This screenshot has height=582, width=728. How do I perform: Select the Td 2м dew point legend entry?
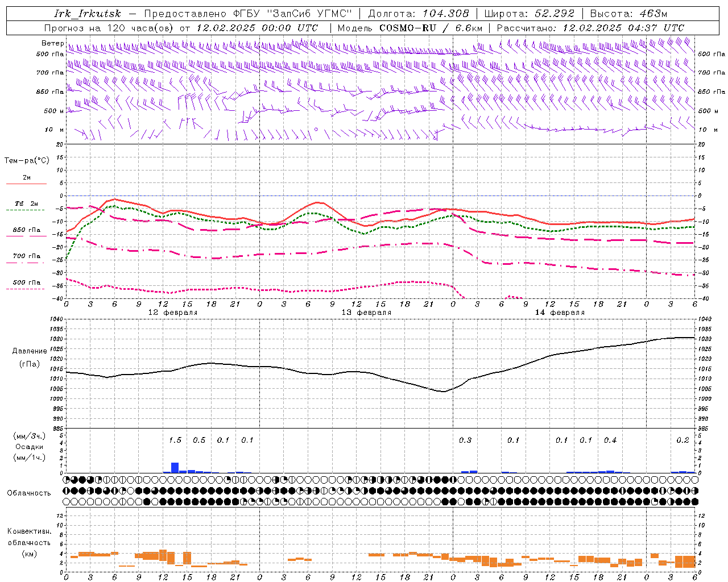27,203
